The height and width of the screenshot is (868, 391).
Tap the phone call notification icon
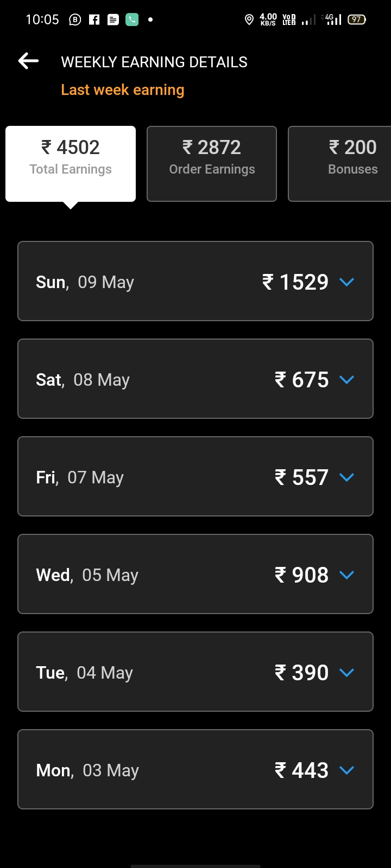coord(132,20)
